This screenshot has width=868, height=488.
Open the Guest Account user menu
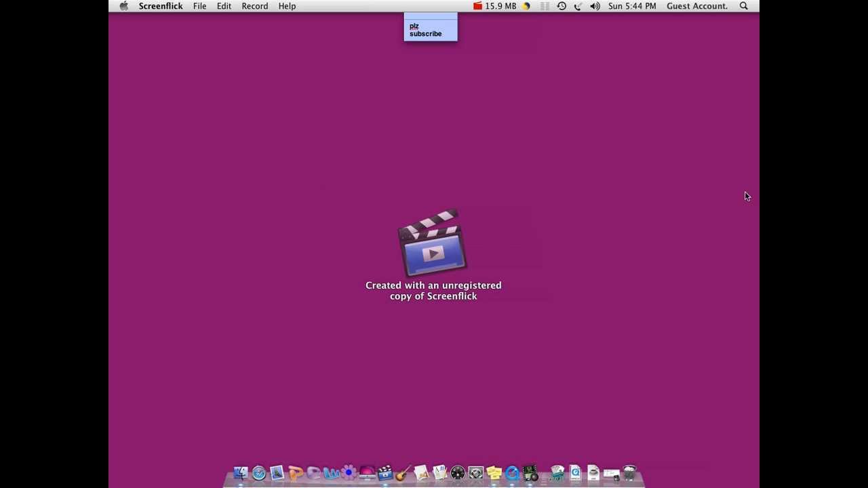pyautogui.click(x=697, y=6)
